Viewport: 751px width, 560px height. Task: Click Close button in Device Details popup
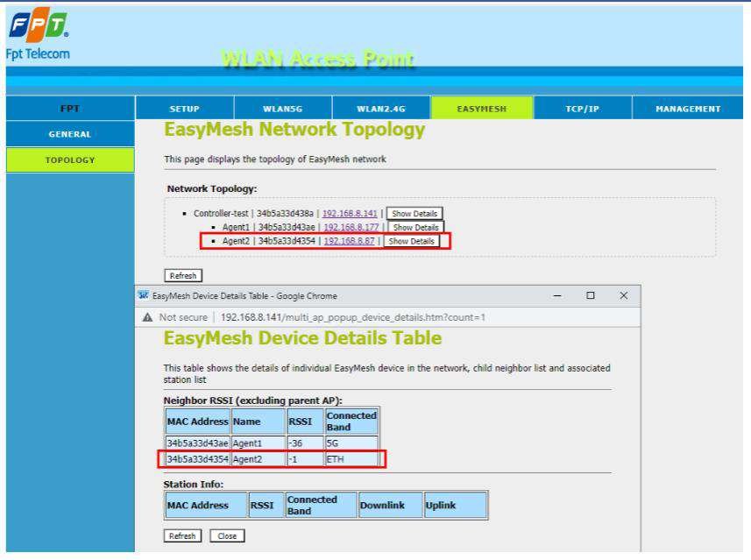click(x=227, y=535)
